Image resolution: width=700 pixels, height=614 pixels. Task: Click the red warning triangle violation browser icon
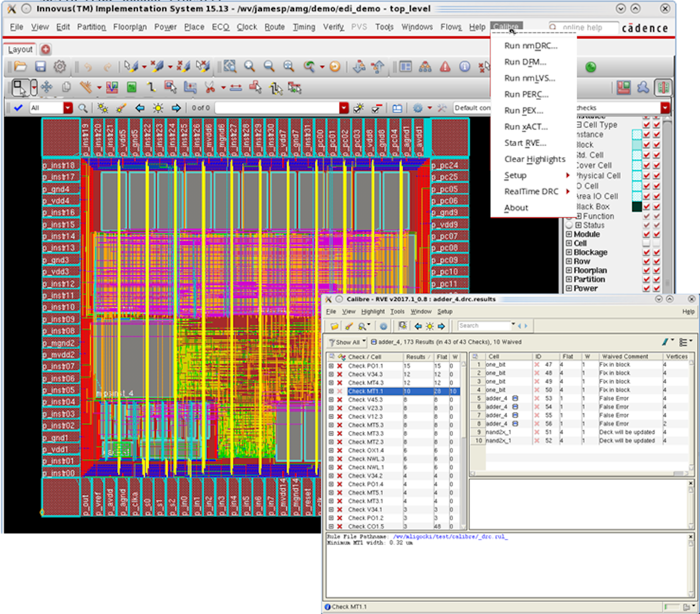point(445,67)
